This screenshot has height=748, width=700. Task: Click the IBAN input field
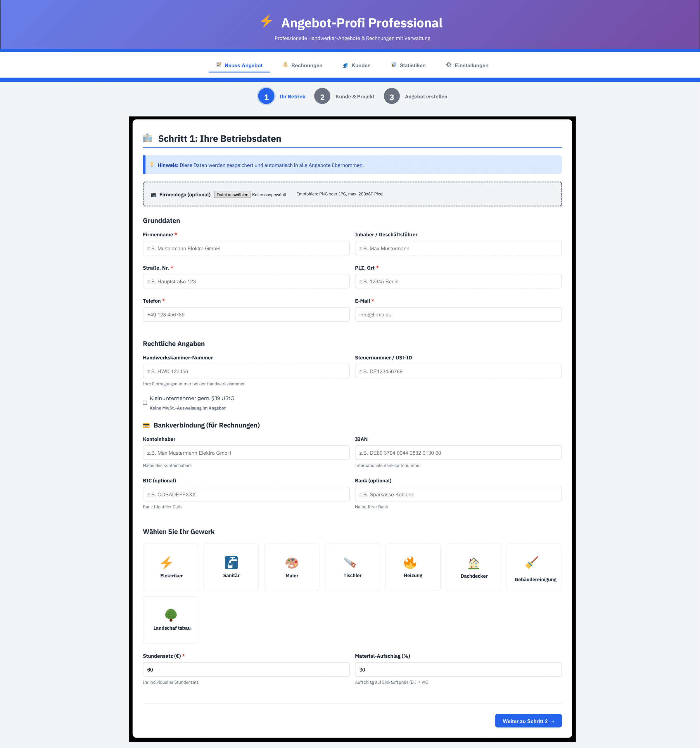coord(458,453)
